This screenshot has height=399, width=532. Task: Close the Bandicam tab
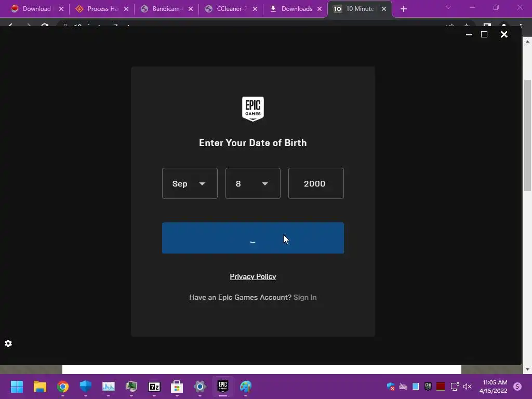[191, 9]
